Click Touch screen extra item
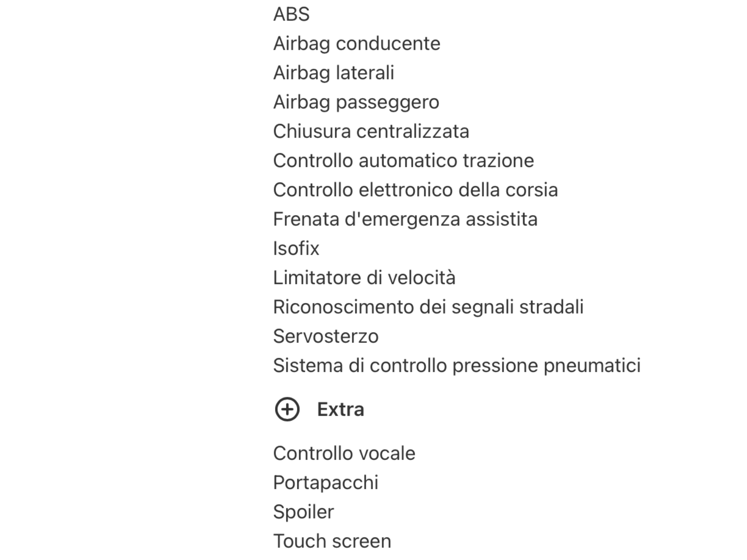Screen dimensions: 747x560 click(x=332, y=541)
